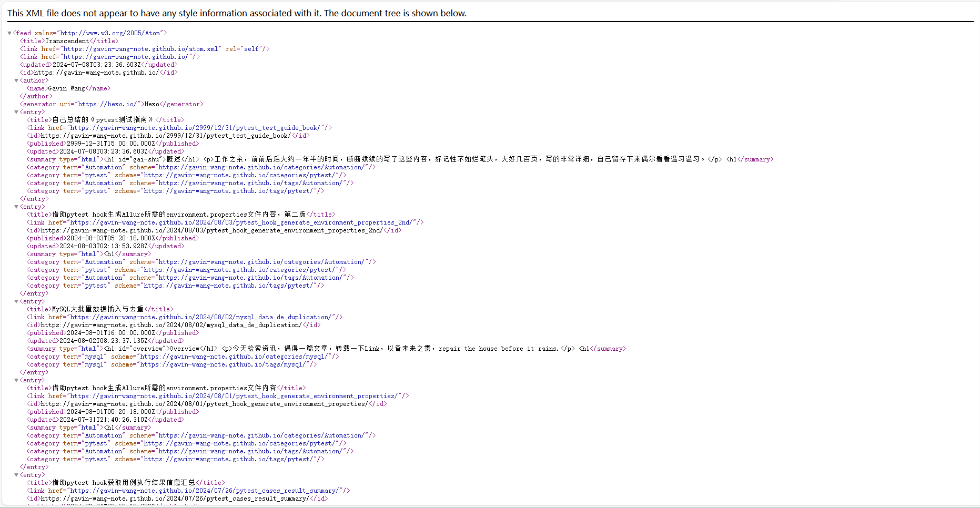Click the hexo.io generator URI
This screenshot has height=508, width=980.
point(107,104)
